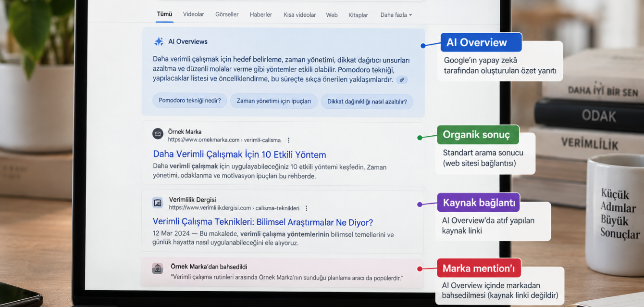Click the Örnek Marka'dan bahsedildi heading
This screenshot has height=307, width=644.
[x=209, y=267]
